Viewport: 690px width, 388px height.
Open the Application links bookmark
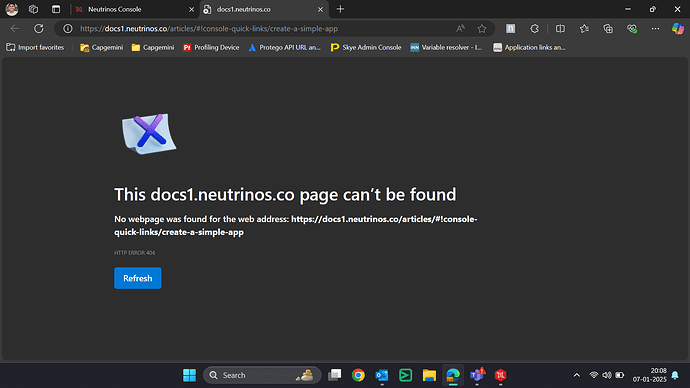point(529,47)
